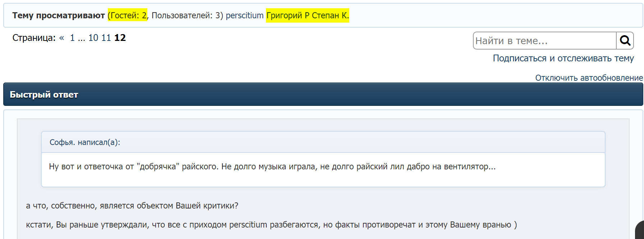Disable auto-refresh via 'Отключить автообновление'
This screenshot has height=239, width=644.
coord(589,78)
